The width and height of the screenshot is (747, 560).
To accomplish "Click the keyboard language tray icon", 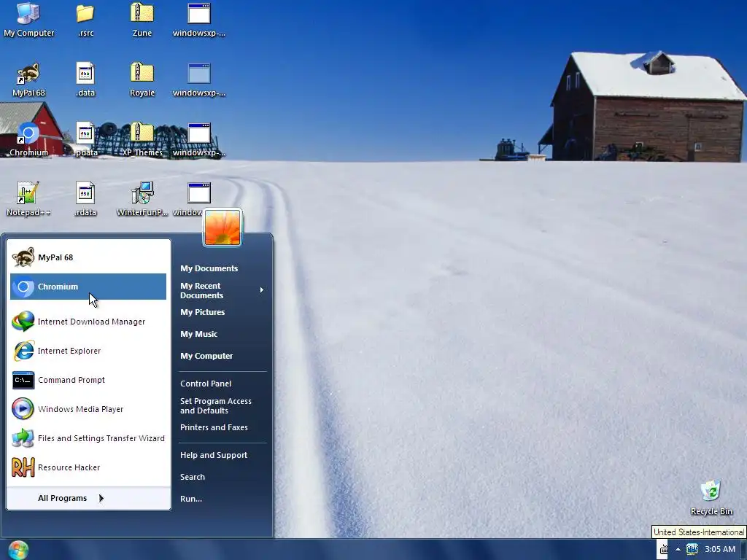I will 664,550.
